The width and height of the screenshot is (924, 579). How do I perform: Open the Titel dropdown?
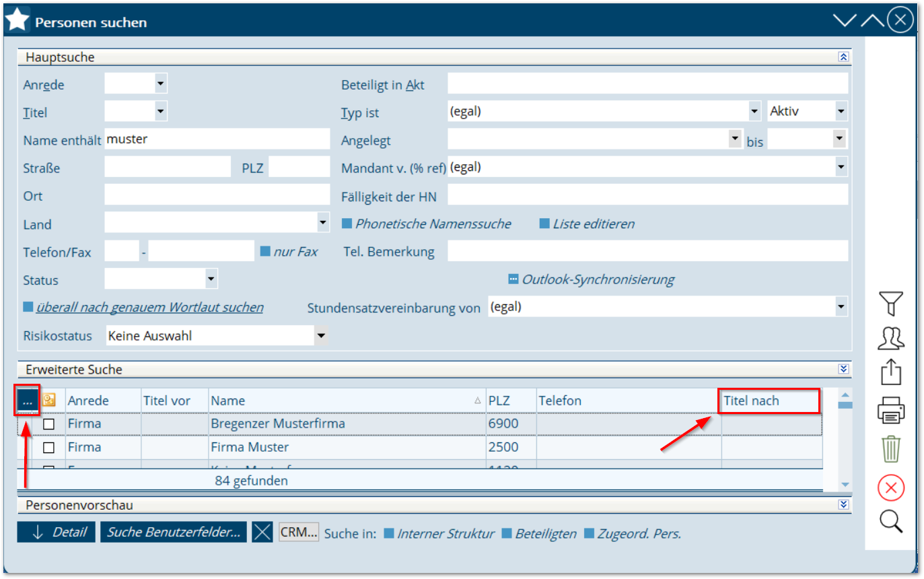tap(160, 110)
